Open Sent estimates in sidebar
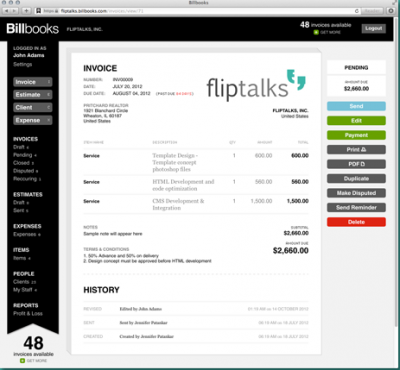The width and height of the screenshot is (400, 370). [x=20, y=210]
